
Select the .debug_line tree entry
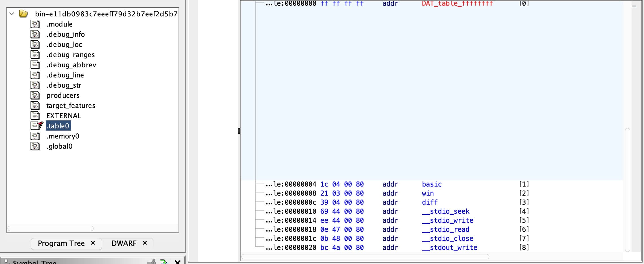pyautogui.click(x=65, y=75)
